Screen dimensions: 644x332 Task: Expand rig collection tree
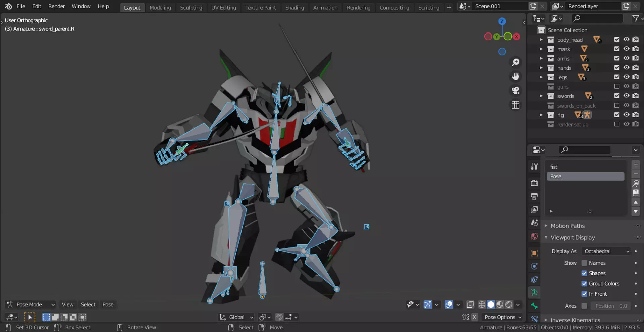pyautogui.click(x=541, y=115)
